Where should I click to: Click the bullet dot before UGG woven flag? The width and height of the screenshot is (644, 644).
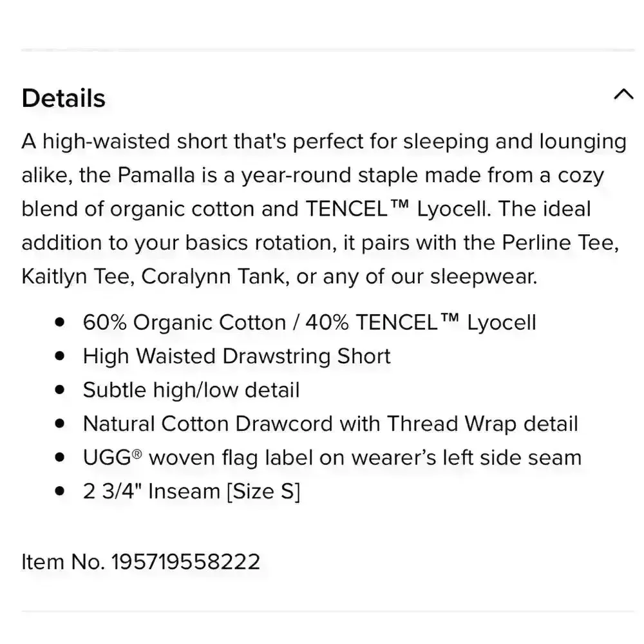(61, 457)
